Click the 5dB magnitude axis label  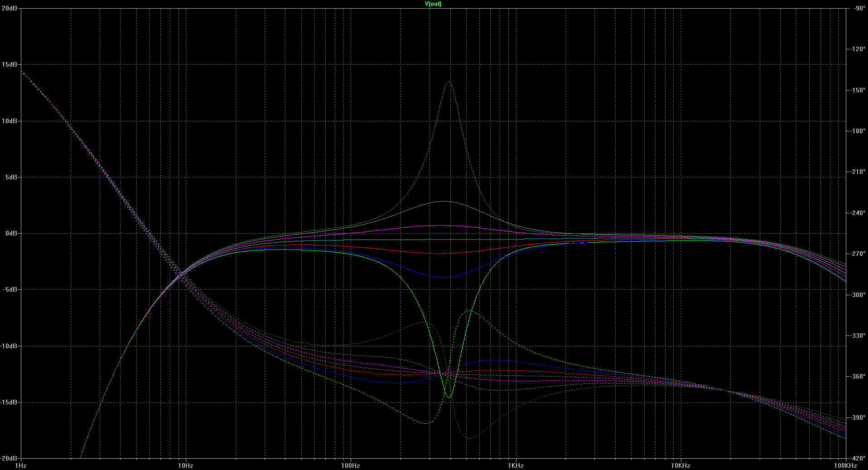tap(11, 177)
